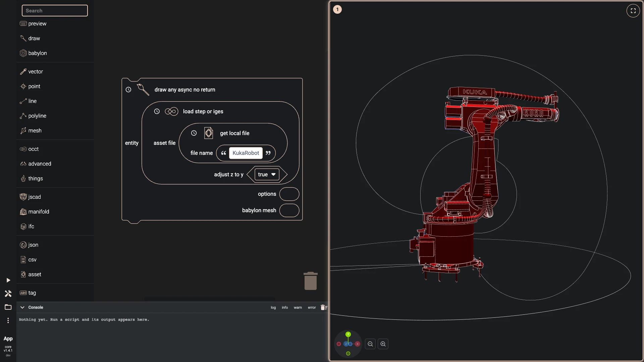This screenshot has width=644, height=362.
Task: Open the folder icon in left rail
Action: point(8,307)
